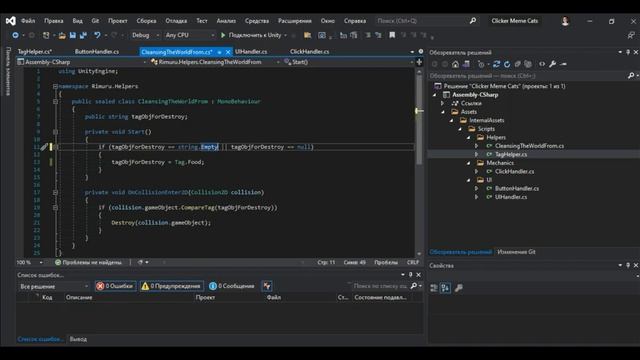Click the Clear filter icon in Error List
Viewport: 640px width, 360px height.
(x=267, y=286)
